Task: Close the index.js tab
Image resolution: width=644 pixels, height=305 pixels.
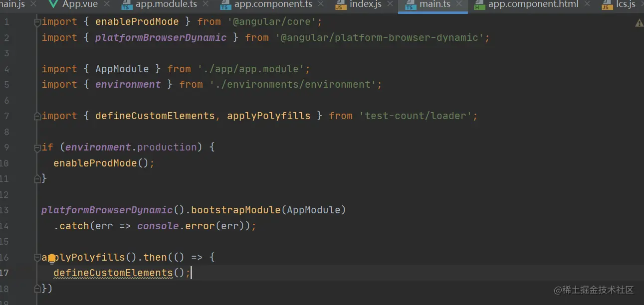Action: click(x=391, y=4)
